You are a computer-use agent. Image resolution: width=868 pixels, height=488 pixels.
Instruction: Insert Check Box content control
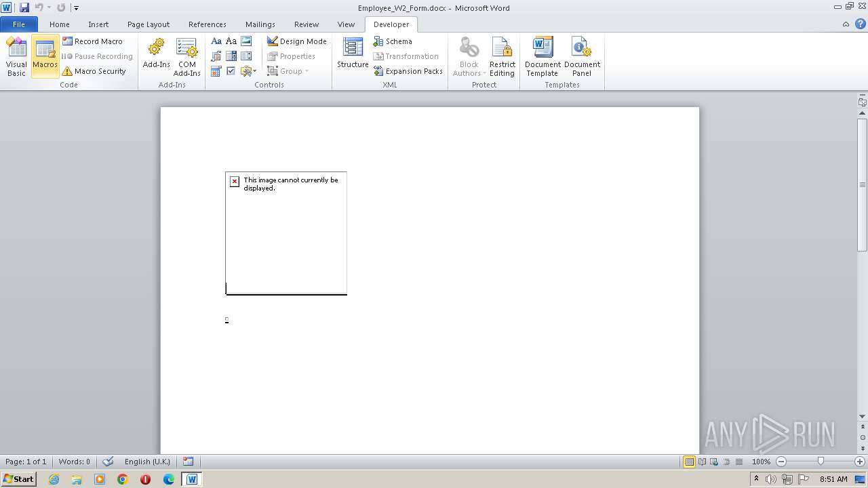(x=231, y=71)
